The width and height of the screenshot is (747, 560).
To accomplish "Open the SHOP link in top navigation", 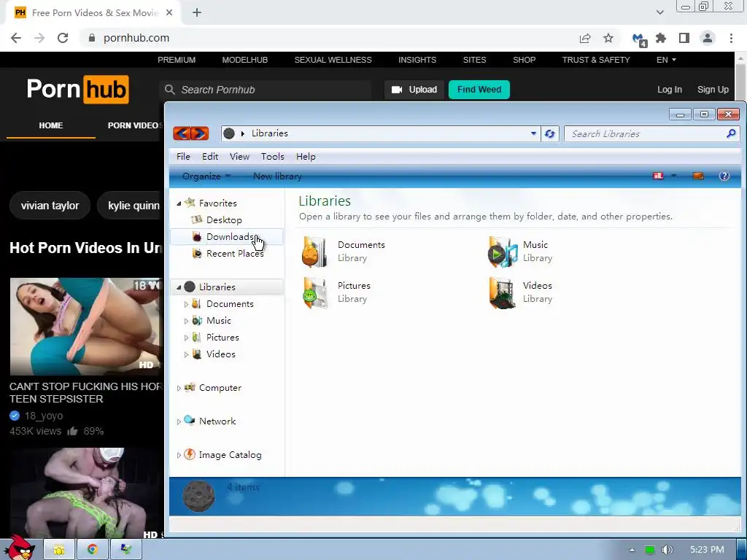I will click(x=524, y=60).
